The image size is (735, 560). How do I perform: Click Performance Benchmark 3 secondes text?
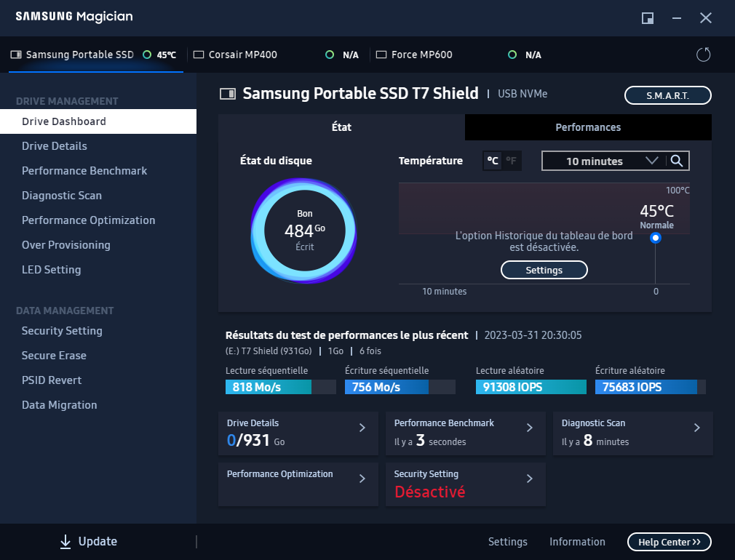pos(430,441)
